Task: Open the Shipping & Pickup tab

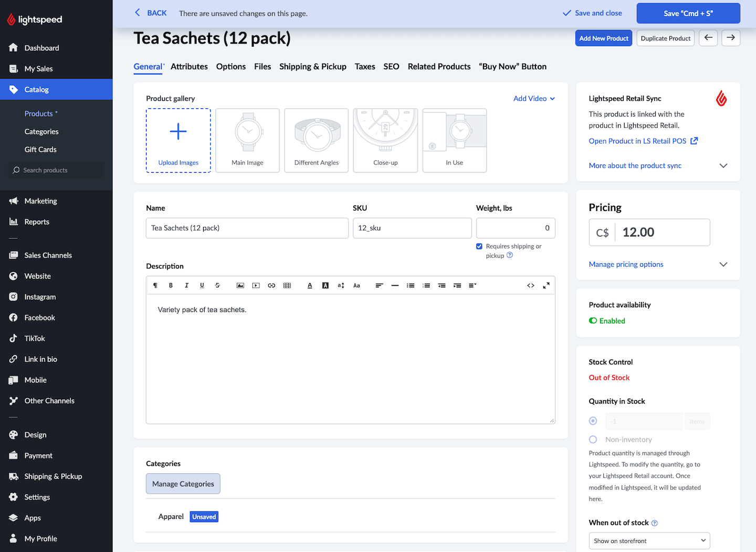Action: point(313,67)
